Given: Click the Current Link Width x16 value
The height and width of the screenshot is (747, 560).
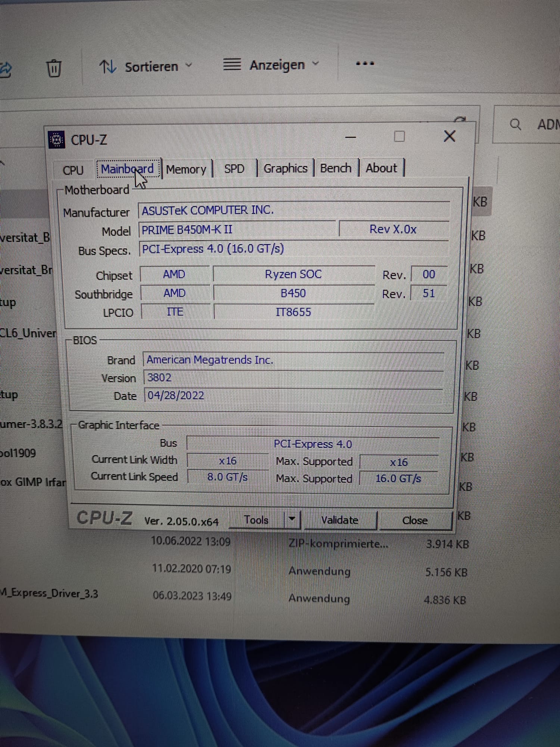Looking at the screenshot, I should click(228, 461).
